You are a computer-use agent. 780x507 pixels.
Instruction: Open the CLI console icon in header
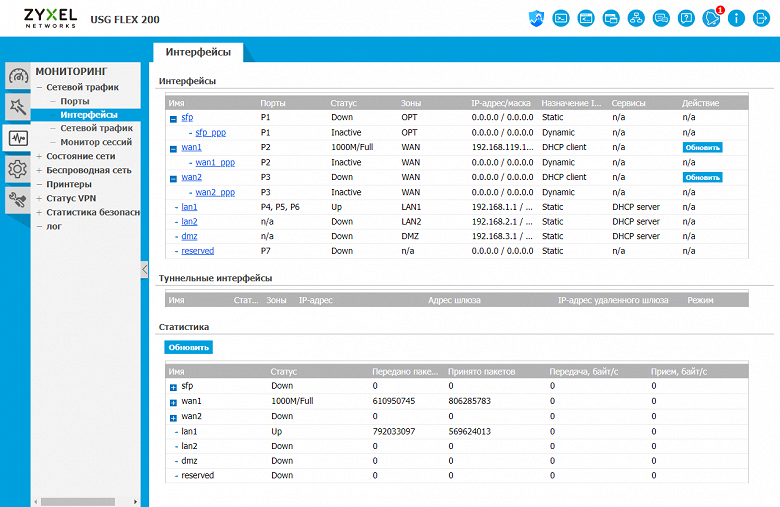(x=561, y=18)
